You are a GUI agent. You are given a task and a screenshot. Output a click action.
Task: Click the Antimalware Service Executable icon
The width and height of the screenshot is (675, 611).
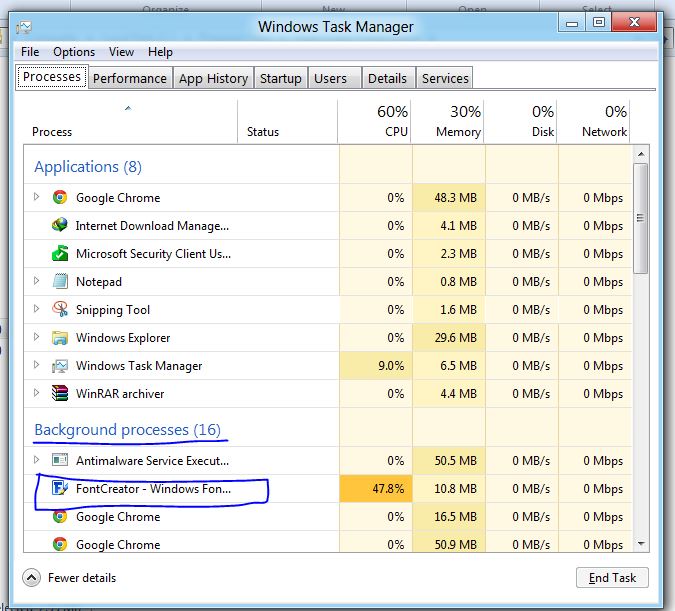pyautogui.click(x=60, y=460)
